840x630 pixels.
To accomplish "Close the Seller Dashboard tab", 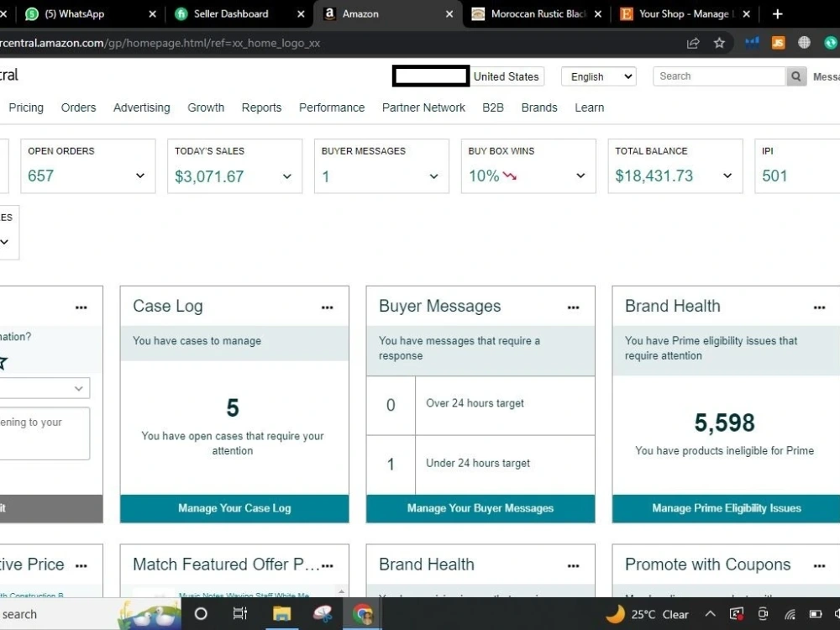I will [301, 14].
